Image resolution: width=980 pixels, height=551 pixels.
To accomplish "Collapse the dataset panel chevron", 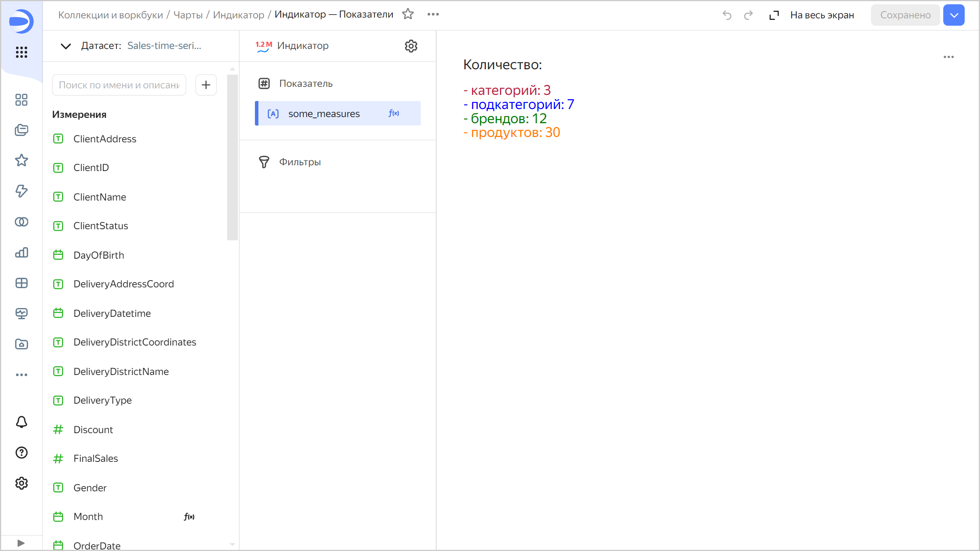I will click(66, 46).
